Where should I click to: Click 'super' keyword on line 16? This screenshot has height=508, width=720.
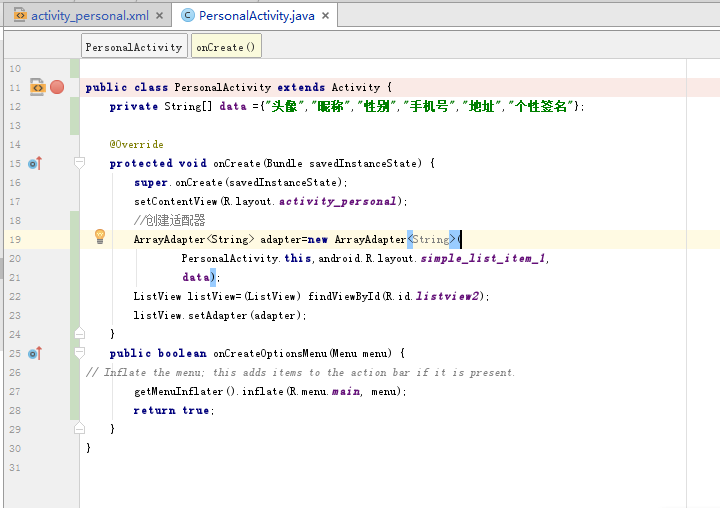(151, 182)
